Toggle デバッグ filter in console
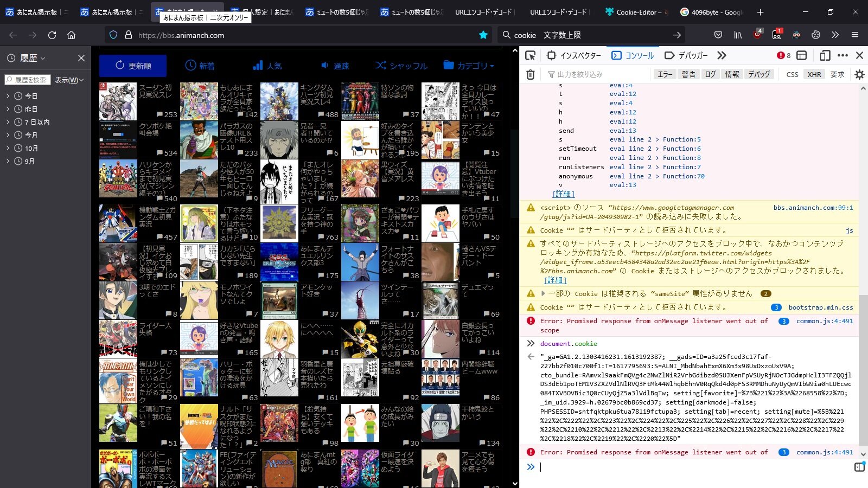The height and width of the screenshot is (488, 868). coord(759,74)
